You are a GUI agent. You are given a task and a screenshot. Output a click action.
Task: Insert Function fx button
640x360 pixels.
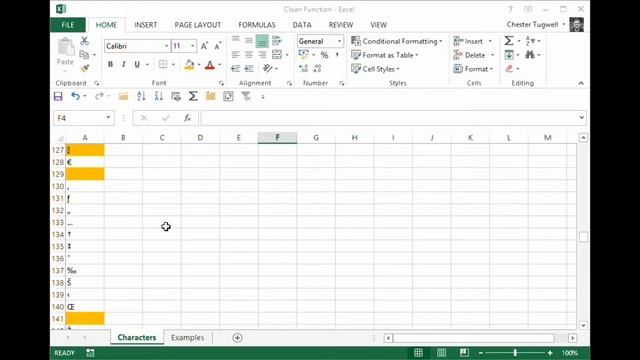tap(187, 118)
